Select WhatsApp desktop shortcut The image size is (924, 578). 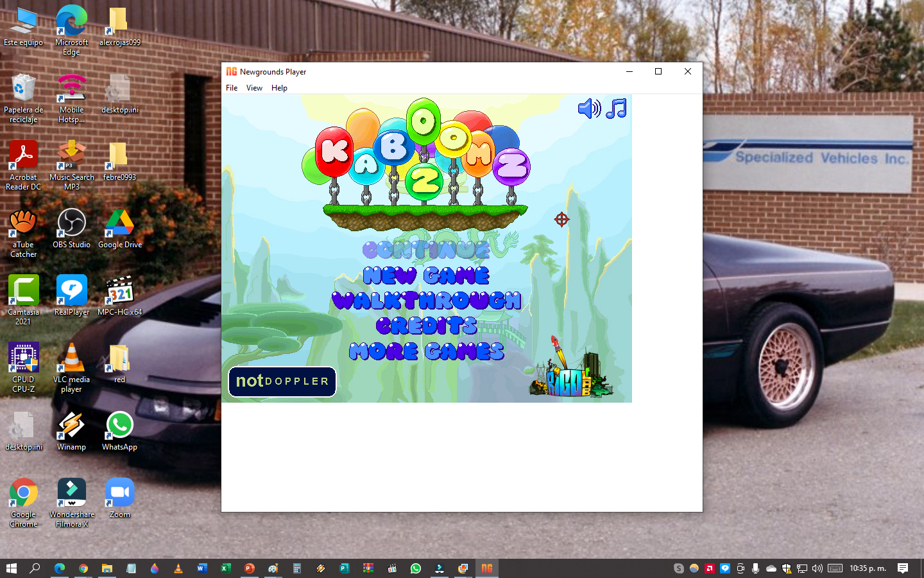point(120,431)
